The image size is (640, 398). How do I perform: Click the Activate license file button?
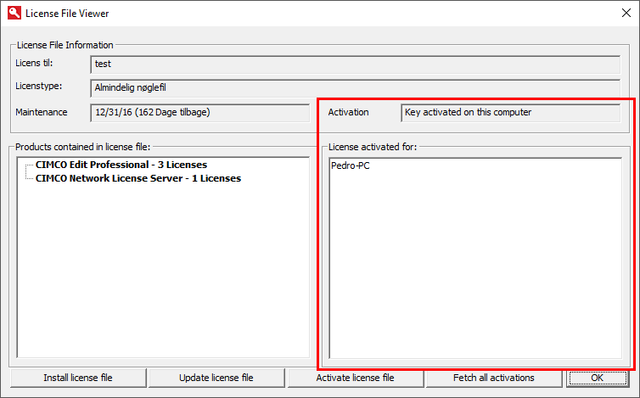coord(355,378)
